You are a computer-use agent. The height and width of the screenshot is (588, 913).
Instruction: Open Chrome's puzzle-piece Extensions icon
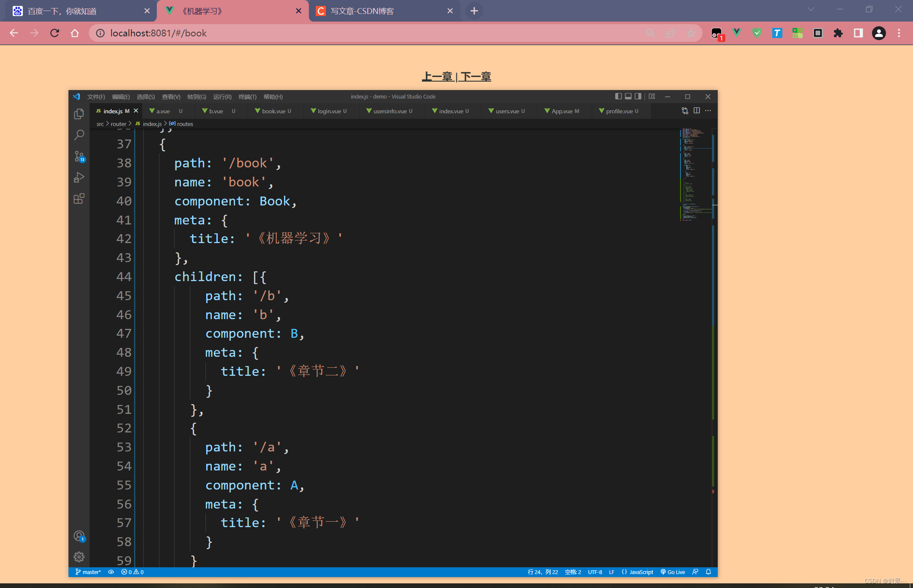pos(838,33)
